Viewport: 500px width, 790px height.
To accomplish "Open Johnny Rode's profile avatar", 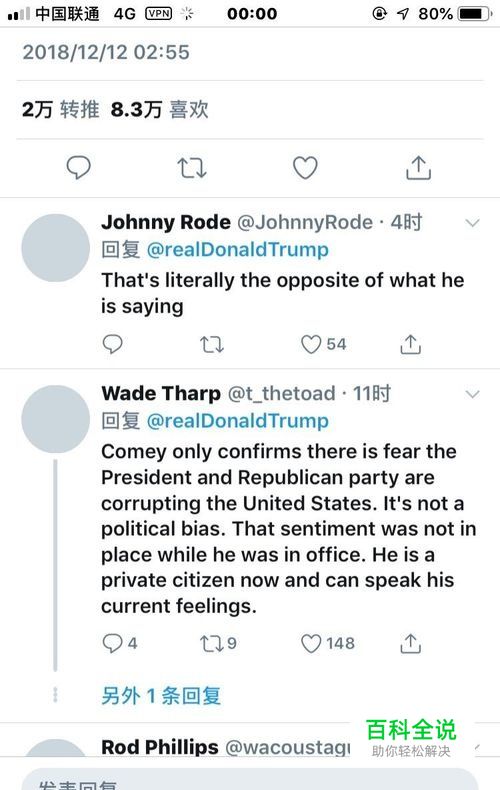I will 55,248.
